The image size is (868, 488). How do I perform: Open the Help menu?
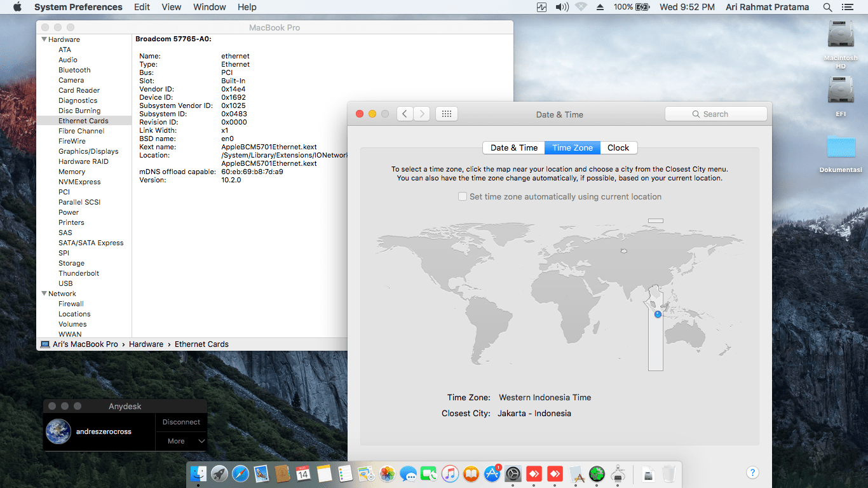click(x=247, y=7)
